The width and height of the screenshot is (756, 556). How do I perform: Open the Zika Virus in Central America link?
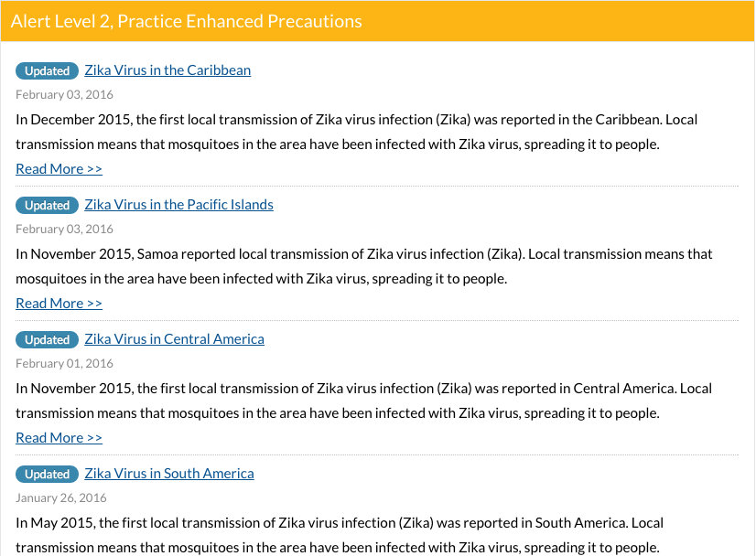(175, 339)
